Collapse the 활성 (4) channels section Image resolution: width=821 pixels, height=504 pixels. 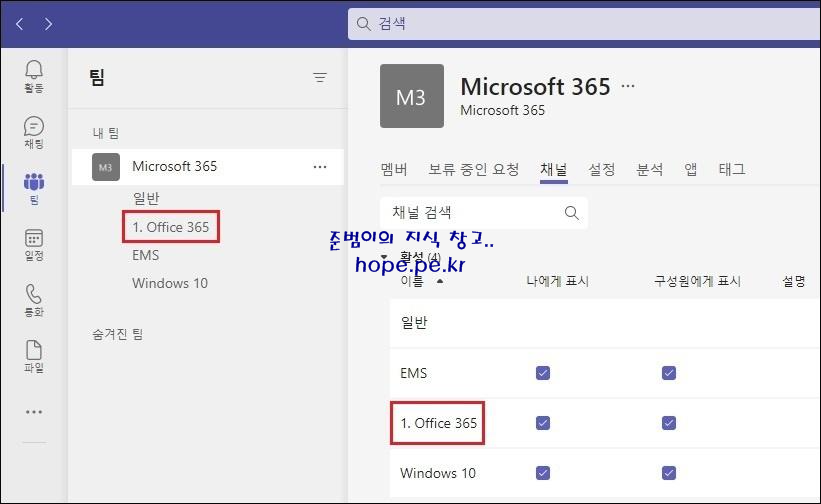point(384,257)
